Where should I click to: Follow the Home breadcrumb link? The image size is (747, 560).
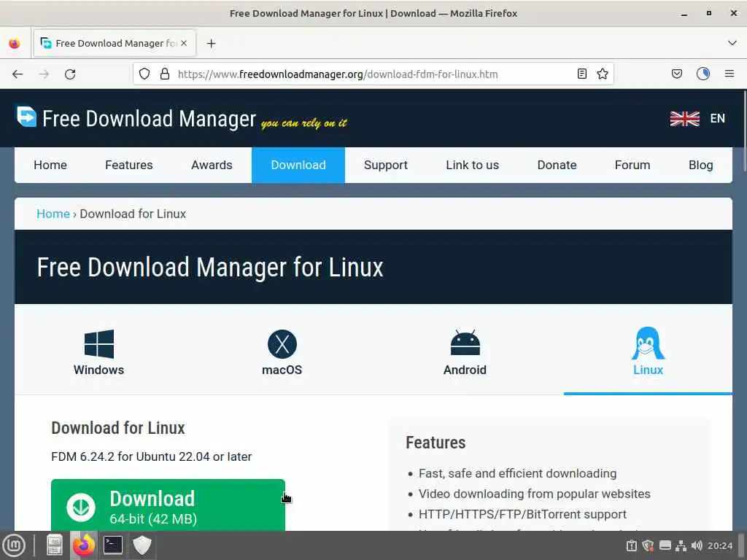[53, 214]
